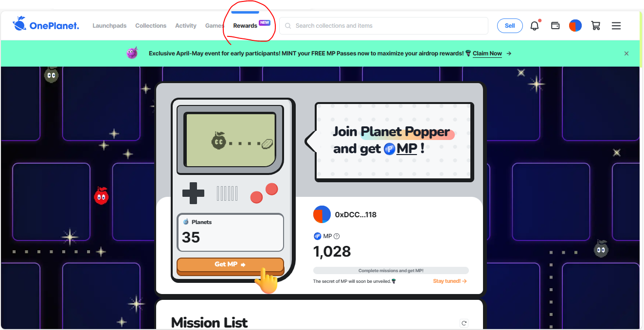Click the Complete missions progress bar

coord(391,271)
